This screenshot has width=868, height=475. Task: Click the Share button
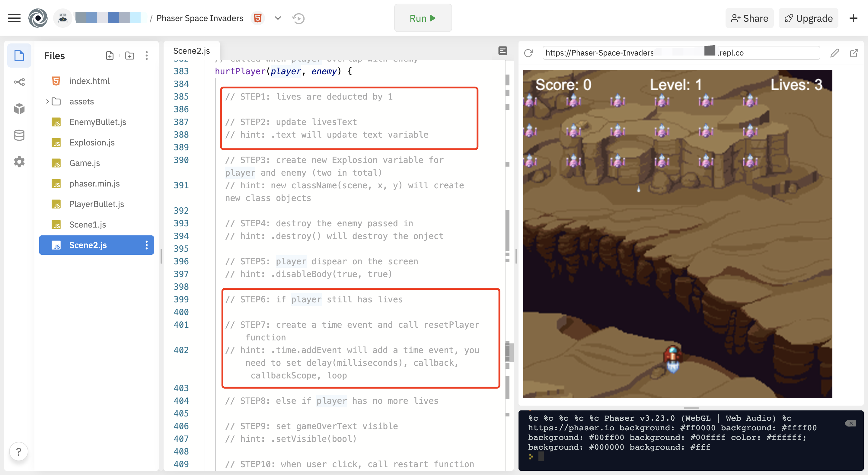click(749, 18)
